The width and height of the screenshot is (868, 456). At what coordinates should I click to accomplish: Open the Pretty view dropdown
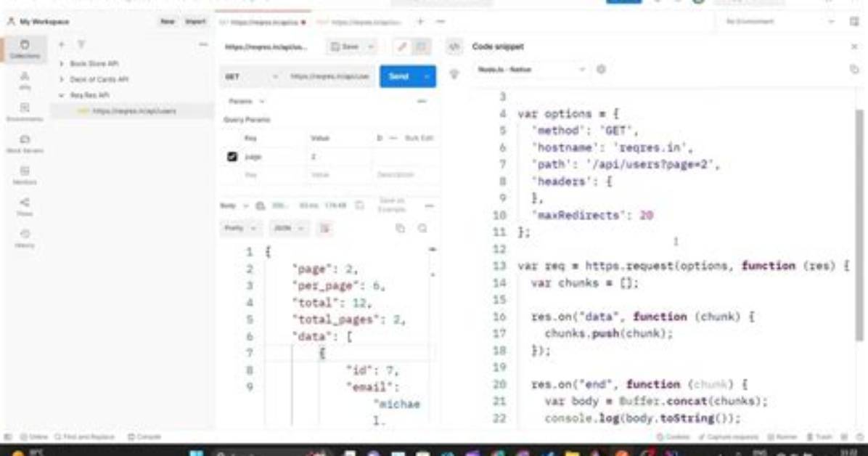(239, 228)
